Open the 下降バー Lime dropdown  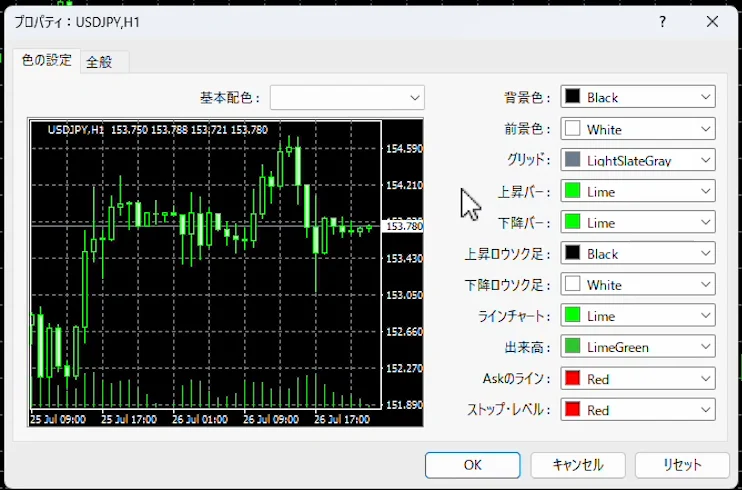[638, 222]
